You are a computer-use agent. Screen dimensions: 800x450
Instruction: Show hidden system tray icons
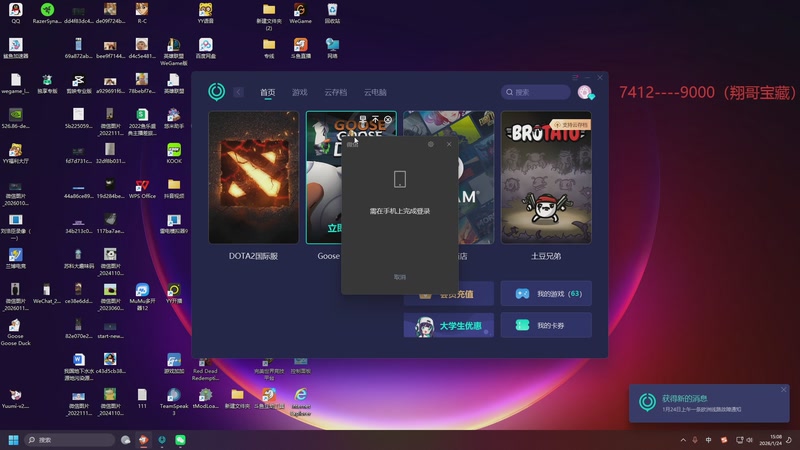683,440
